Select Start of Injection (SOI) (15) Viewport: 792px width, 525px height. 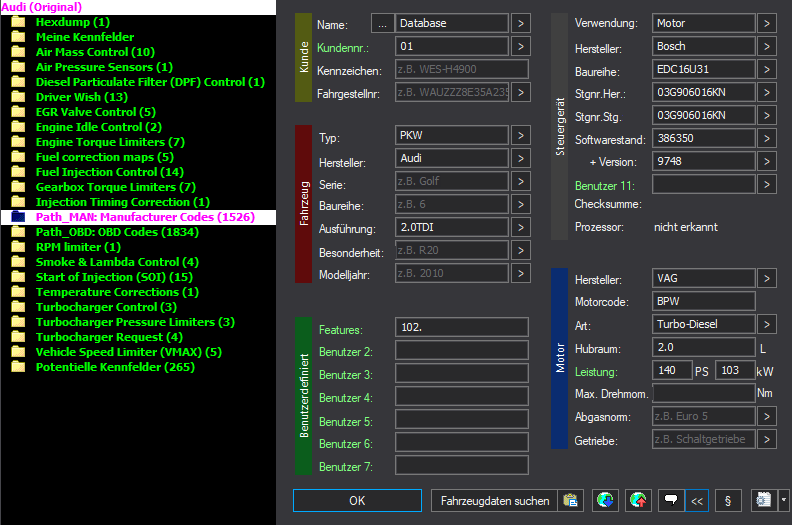coord(114,277)
